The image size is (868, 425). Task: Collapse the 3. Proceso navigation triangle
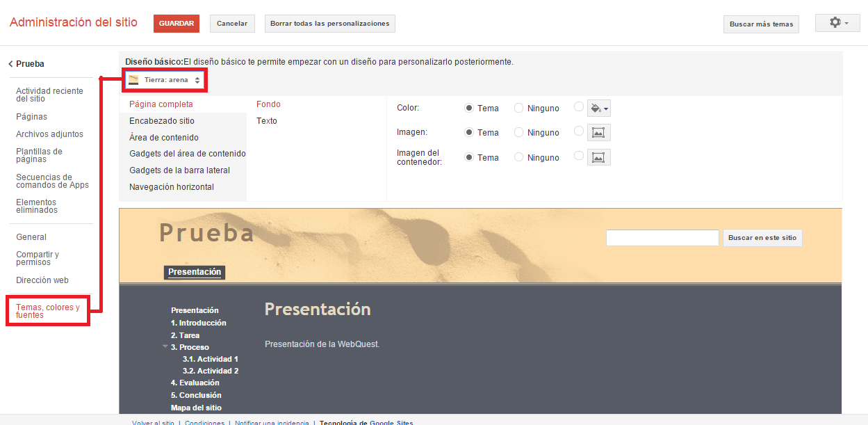165,346
